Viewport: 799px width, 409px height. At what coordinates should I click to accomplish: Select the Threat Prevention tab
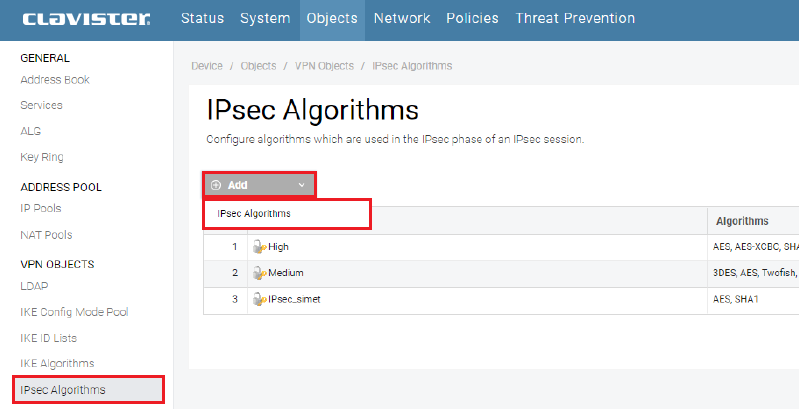(574, 18)
